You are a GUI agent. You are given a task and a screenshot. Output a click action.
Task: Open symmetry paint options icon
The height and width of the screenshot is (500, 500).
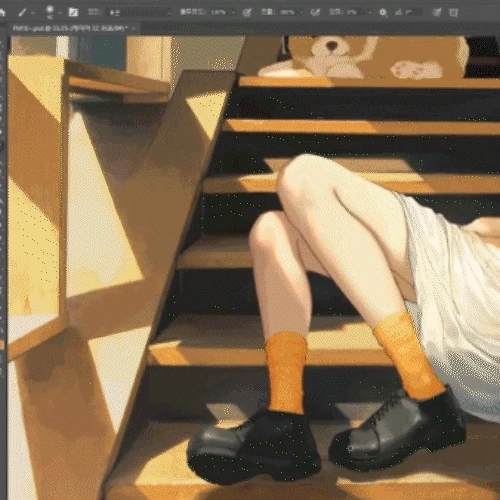[x=453, y=13]
